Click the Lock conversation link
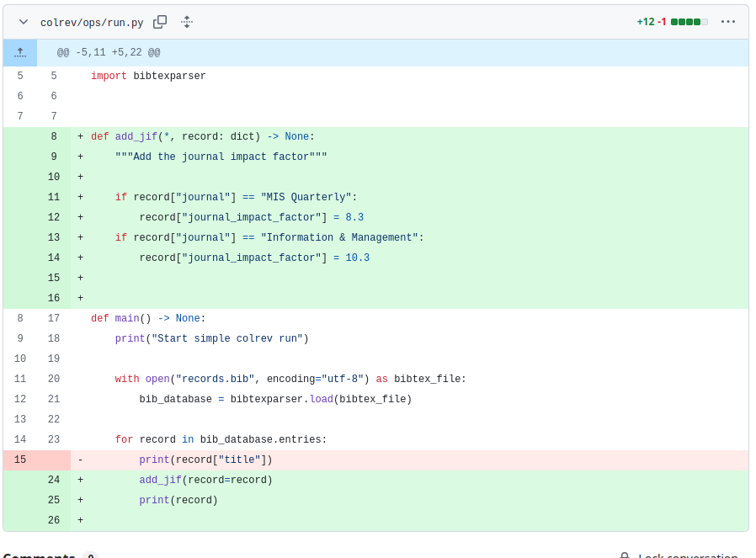 point(687,556)
